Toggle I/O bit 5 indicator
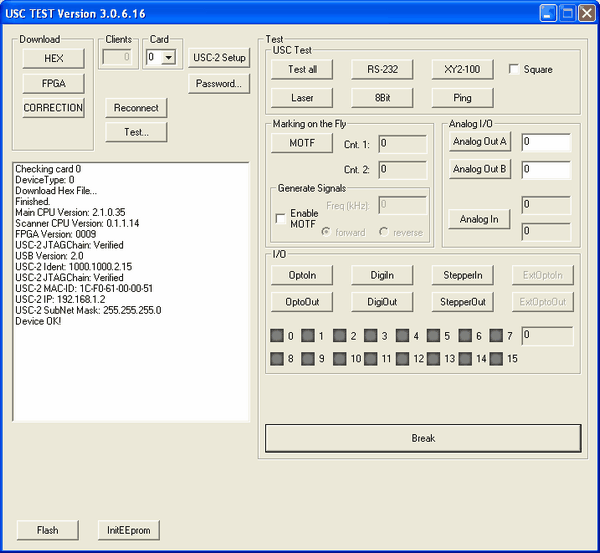The width and height of the screenshot is (600, 553). 433,335
